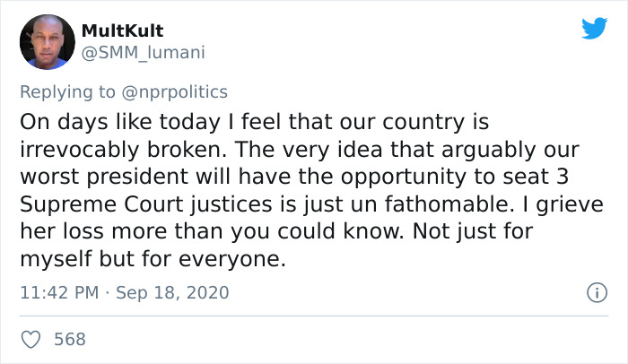The height and width of the screenshot is (364, 628).
Task: Visit the @nprpolitics mention link
Action: [x=177, y=91]
